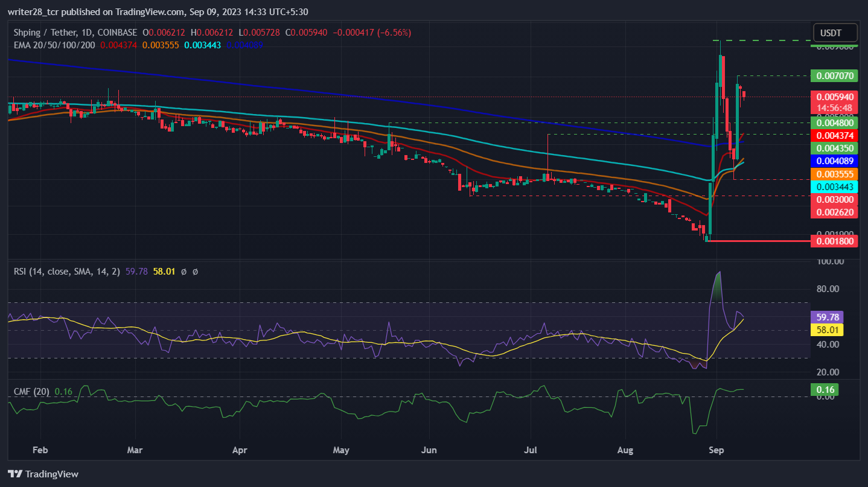
Task: Select the RSI (14, close, SMA, 14, 2) legend
Action: click(68, 272)
